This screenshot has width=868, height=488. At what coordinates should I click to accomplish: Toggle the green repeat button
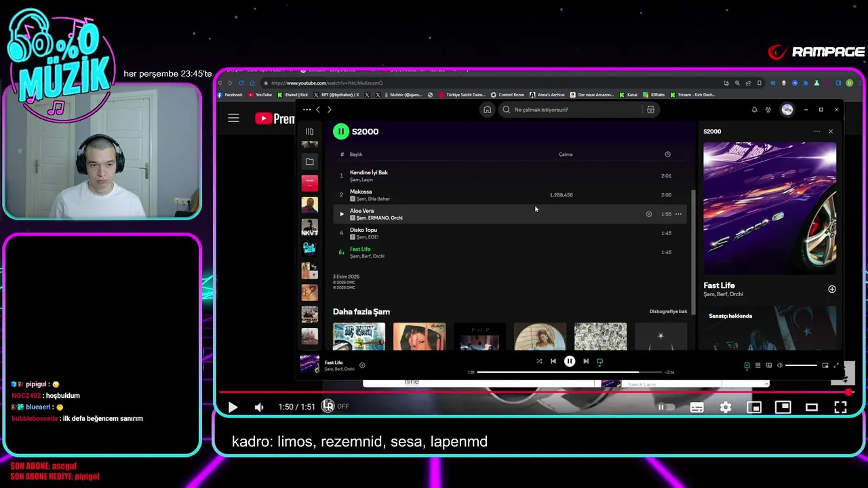point(599,362)
